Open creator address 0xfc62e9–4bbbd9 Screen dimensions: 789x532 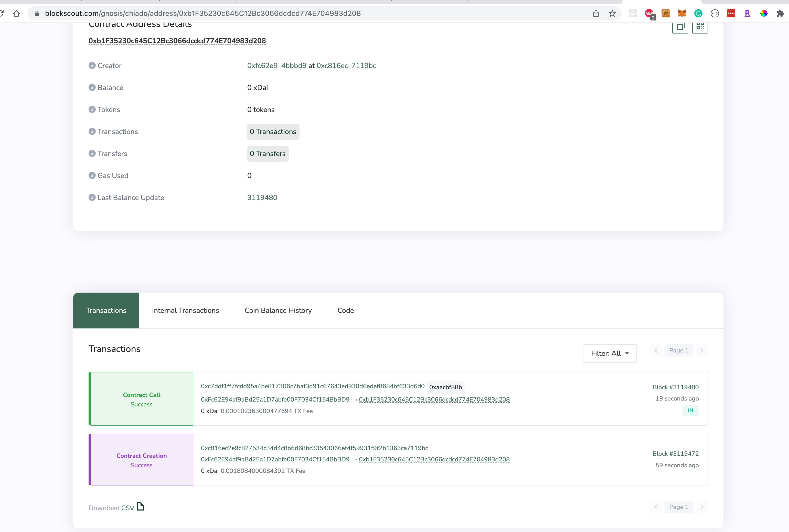[277, 65]
